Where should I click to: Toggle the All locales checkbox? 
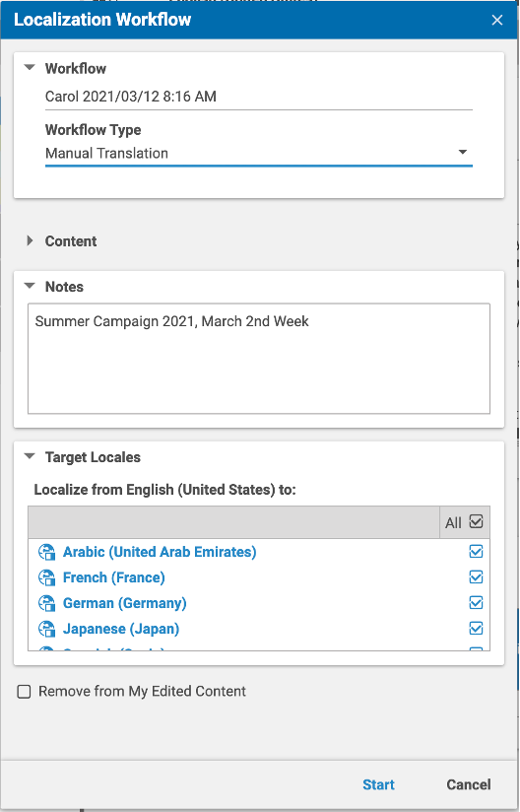476,522
